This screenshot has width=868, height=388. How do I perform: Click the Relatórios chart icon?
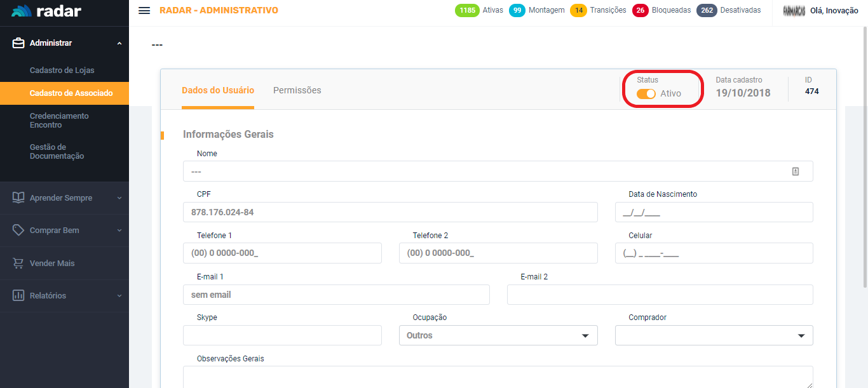pos(18,295)
